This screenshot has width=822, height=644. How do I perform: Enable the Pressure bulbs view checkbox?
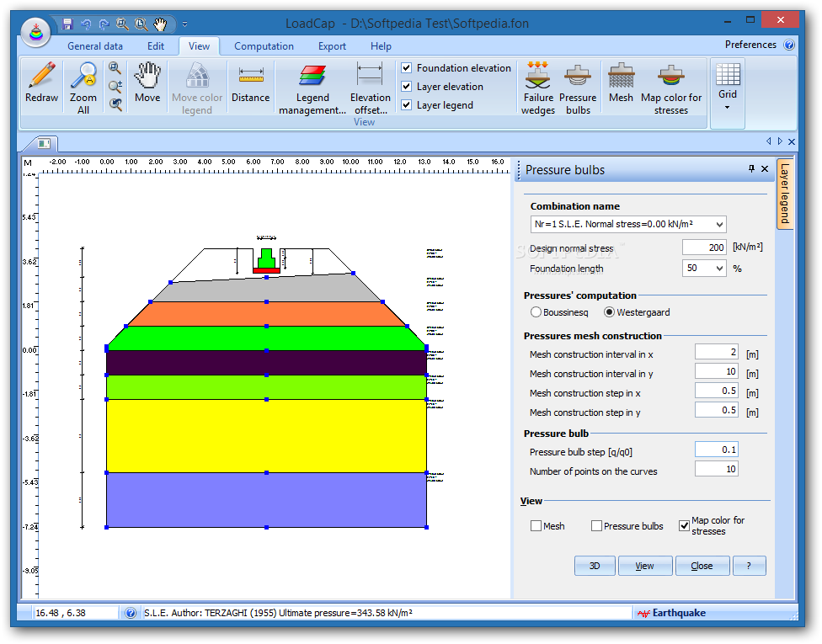(596, 525)
